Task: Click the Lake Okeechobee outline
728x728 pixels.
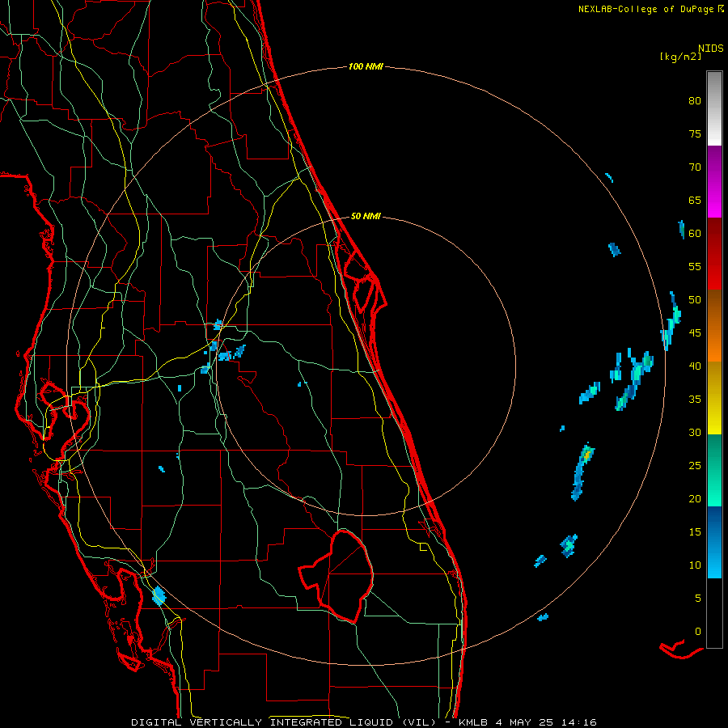Action: point(338,576)
